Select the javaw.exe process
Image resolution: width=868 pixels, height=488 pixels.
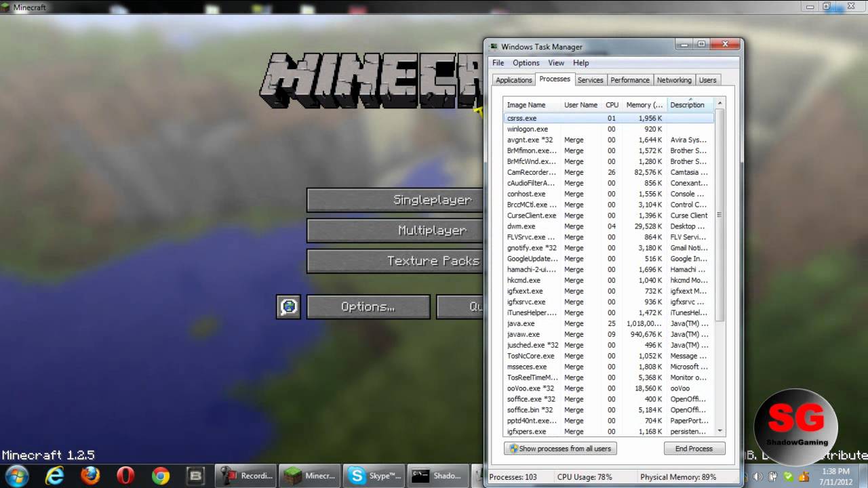[x=609, y=334]
